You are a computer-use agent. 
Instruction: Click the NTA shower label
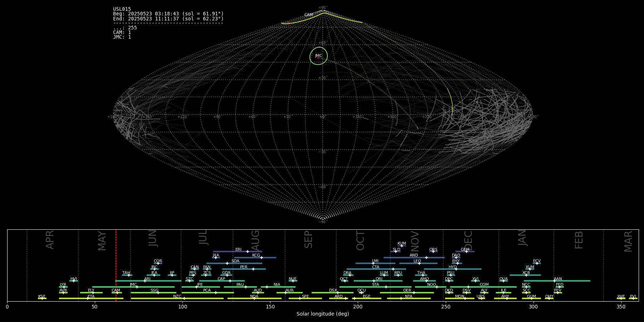(x=409, y=296)
